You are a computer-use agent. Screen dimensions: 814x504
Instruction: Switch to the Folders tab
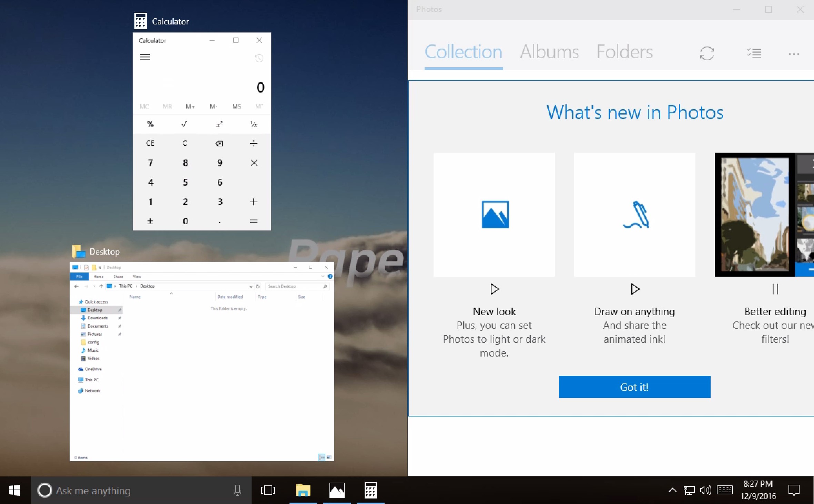pyautogui.click(x=624, y=52)
